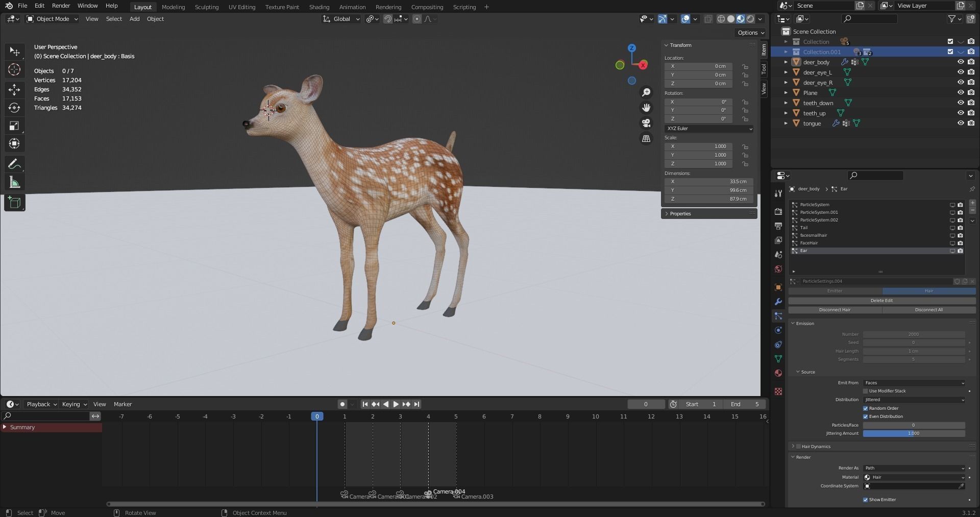Click the pan view hand icon
This screenshot has height=517, width=980.
(x=646, y=108)
